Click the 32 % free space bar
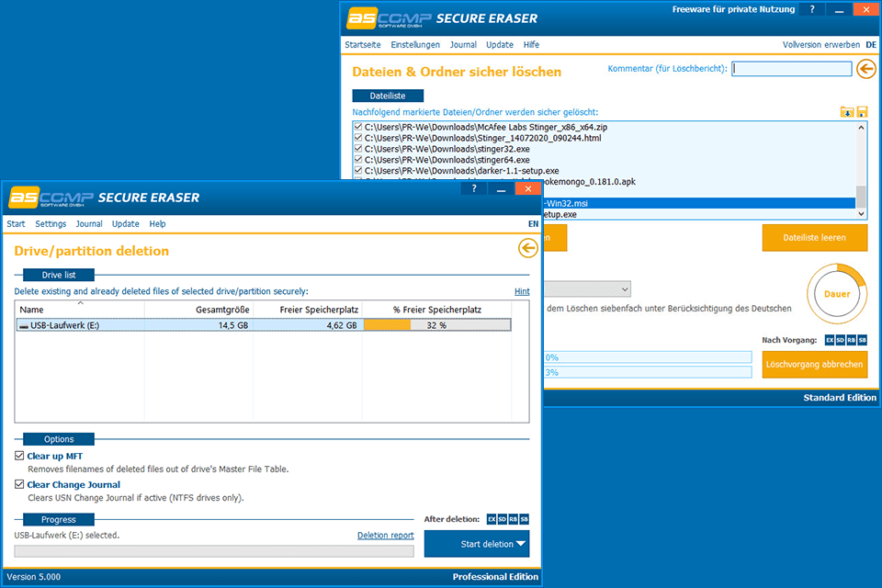Viewport: 882px width, 588px height. click(437, 325)
